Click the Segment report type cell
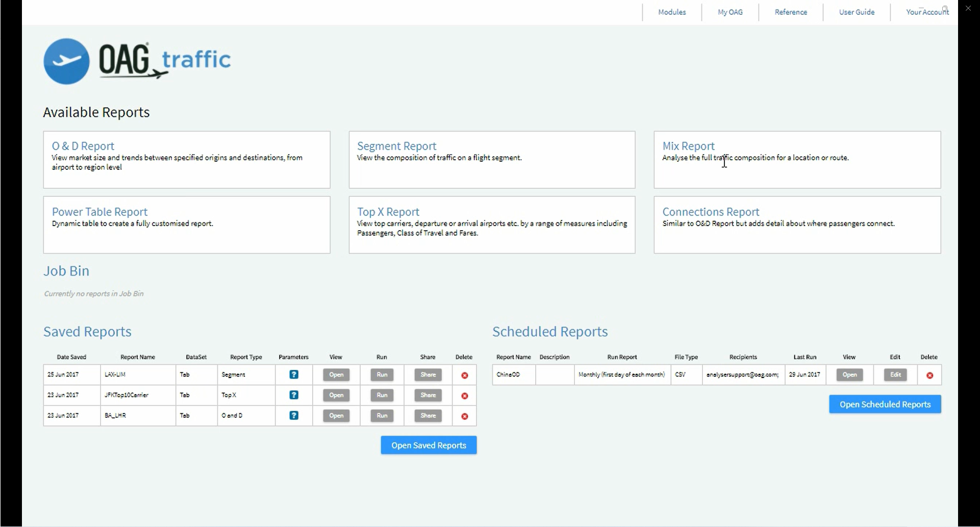Image resolution: width=980 pixels, height=527 pixels. (246, 375)
